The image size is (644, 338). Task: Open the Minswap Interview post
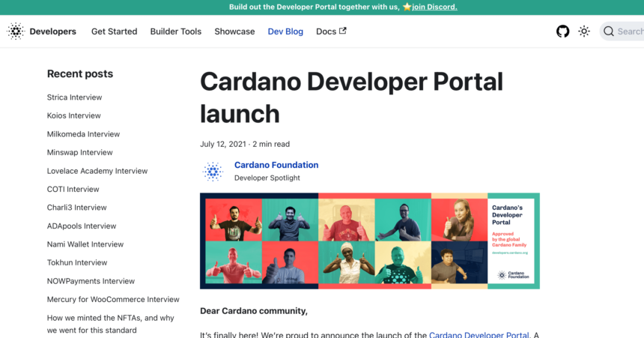click(79, 153)
